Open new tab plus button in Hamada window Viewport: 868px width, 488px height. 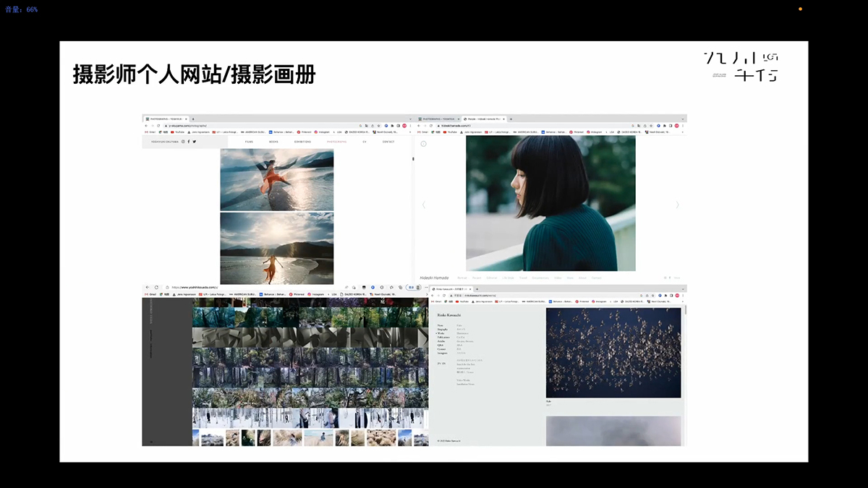[x=511, y=119]
